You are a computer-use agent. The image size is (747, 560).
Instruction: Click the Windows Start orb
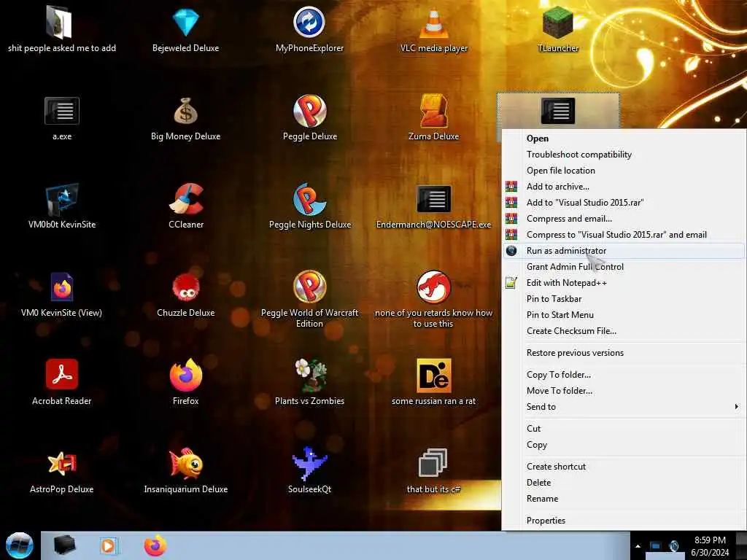pyautogui.click(x=19, y=545)
